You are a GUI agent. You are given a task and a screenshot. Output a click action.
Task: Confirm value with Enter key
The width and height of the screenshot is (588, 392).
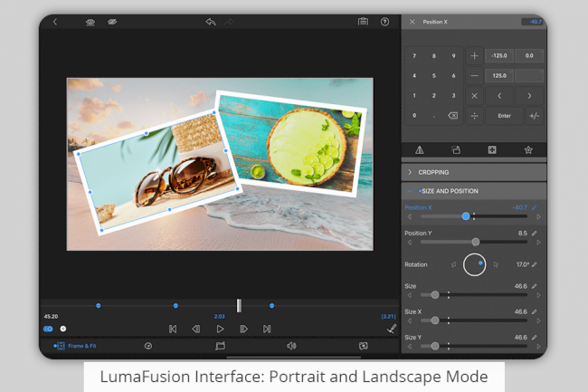(505, 116)
